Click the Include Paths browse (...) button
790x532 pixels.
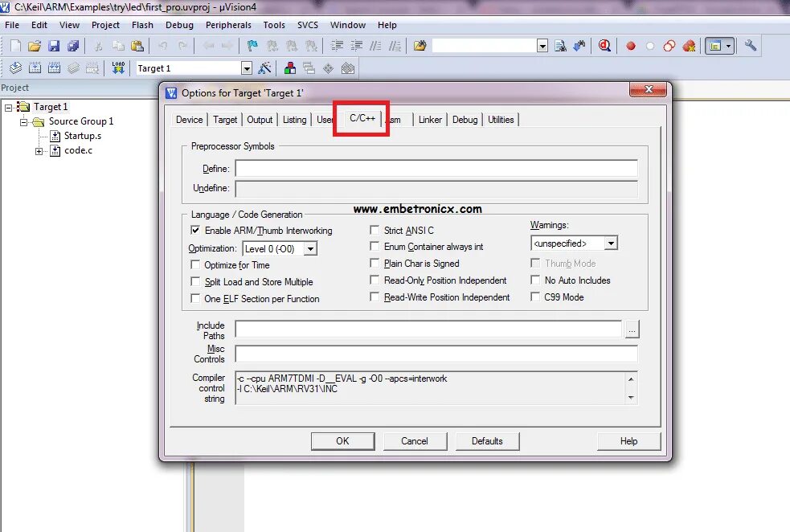pyautogui.click(x=632, y=329)
